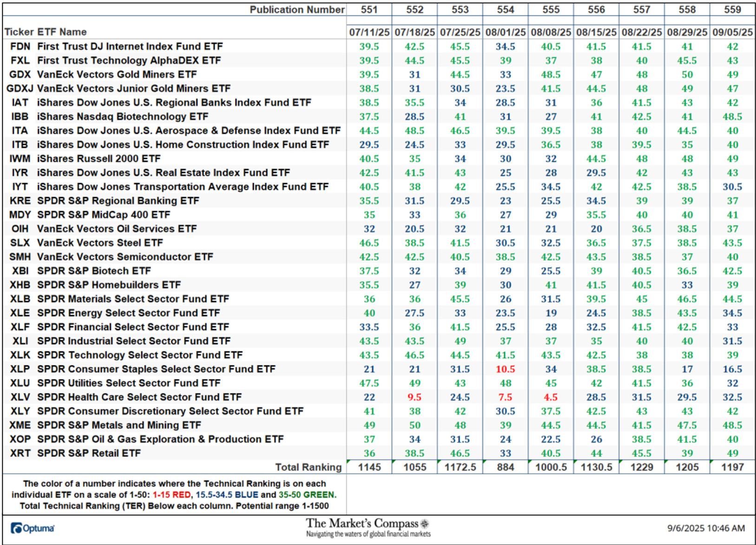Select First Trust Technology AlphaDEX ETF row name

click(x=129, y=60)
